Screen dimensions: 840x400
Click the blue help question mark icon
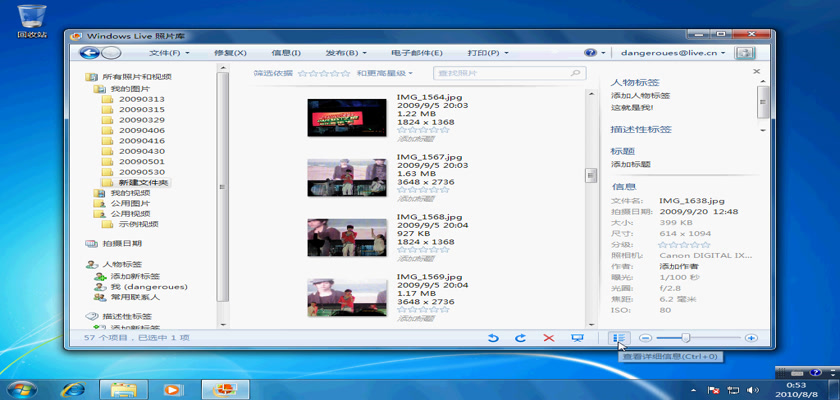[x=589, y=52]
